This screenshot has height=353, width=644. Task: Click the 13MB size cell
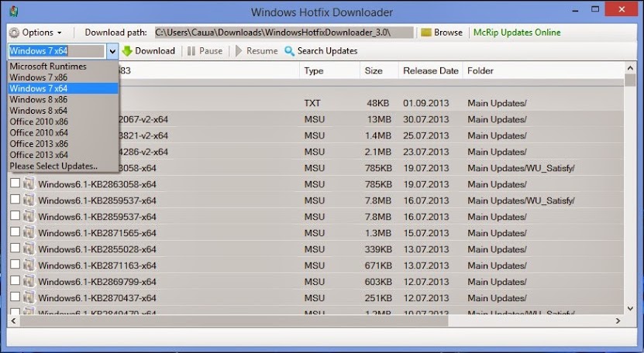tap(379, 119)
